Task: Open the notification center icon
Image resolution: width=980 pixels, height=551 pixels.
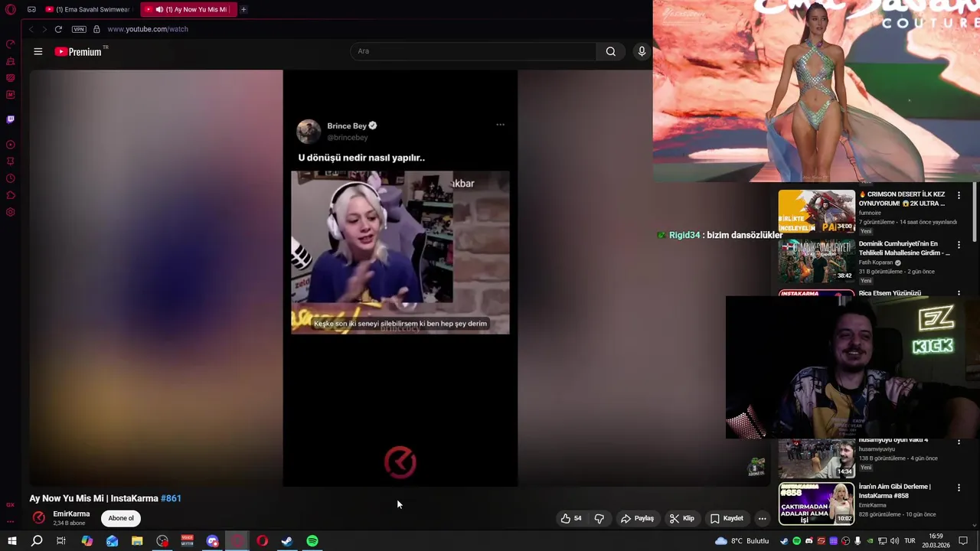Action: tap(963, 541)
